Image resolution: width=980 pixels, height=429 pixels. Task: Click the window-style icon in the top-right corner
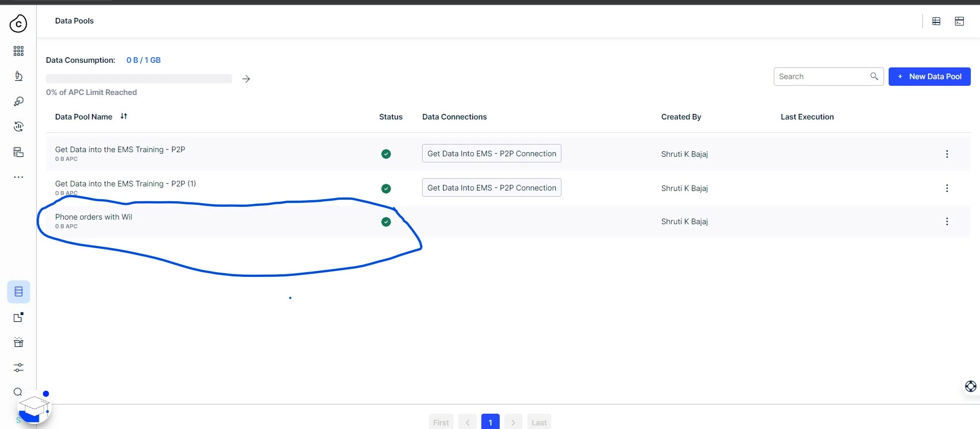pos(959,21)
